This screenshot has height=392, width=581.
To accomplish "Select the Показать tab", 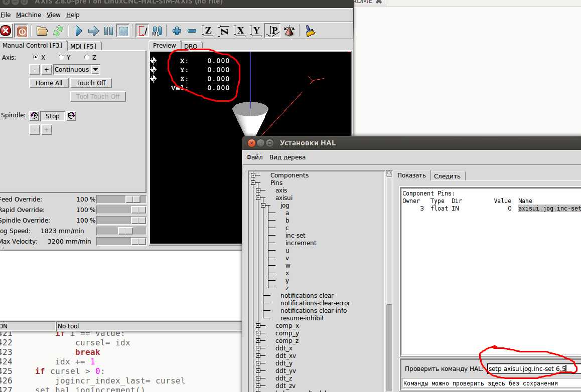I will pos(411,175).
